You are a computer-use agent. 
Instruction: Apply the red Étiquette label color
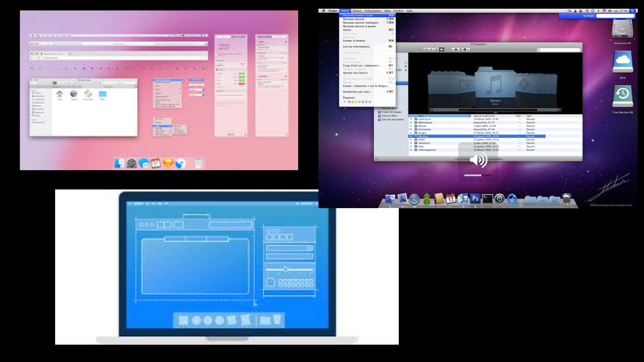pos(349,102)
